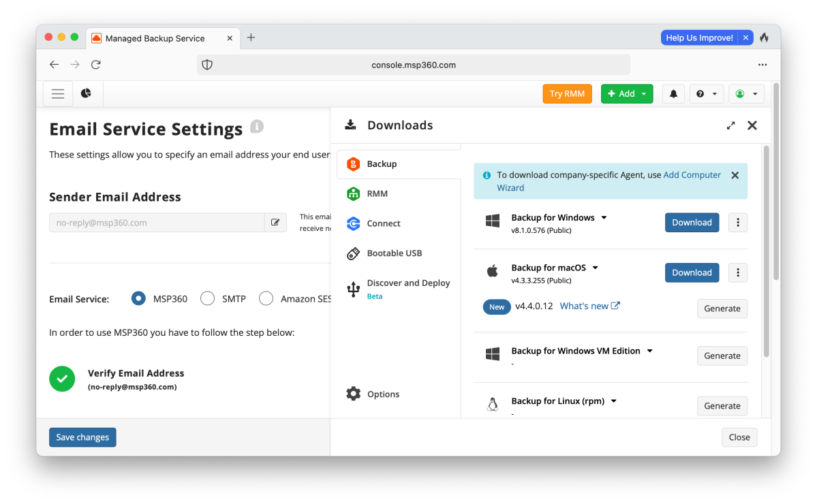Open more options for Backup for Windows
This screenshot has width=817, height=504.
pos(737,222)
